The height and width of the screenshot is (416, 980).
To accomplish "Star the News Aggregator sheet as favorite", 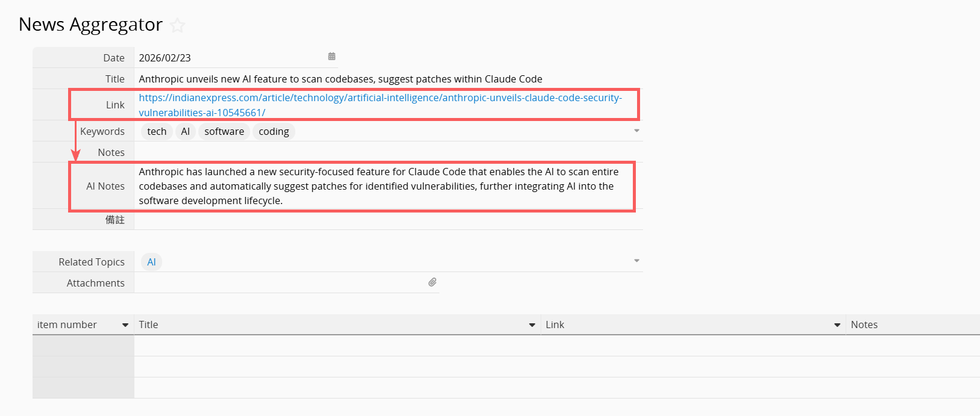I will pyautogui.click(x=177, y=25).
